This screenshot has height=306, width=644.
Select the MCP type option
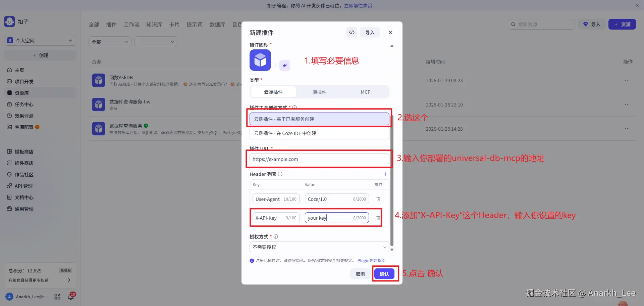click(366, 92)
